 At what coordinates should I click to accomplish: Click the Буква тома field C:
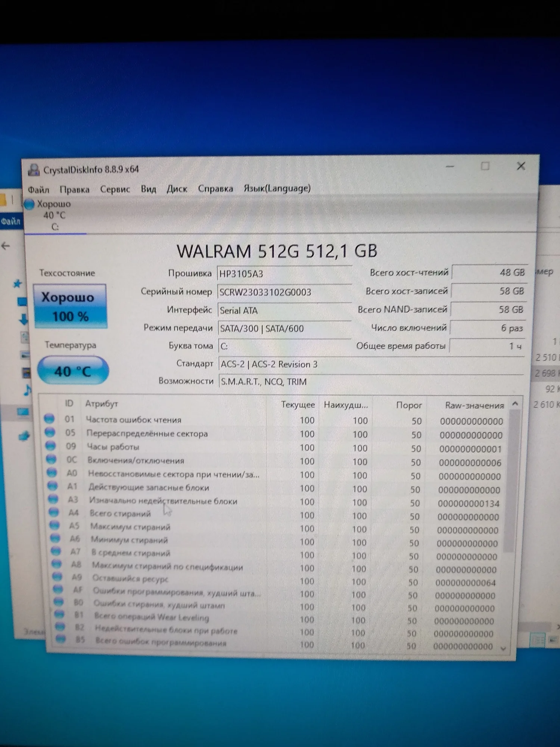(284, 346)
